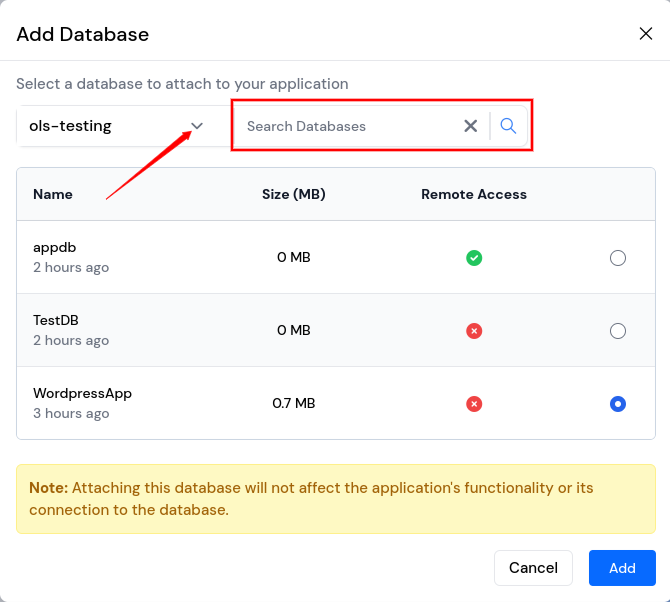Click TestDB red remote access icon

coord(474,331)
